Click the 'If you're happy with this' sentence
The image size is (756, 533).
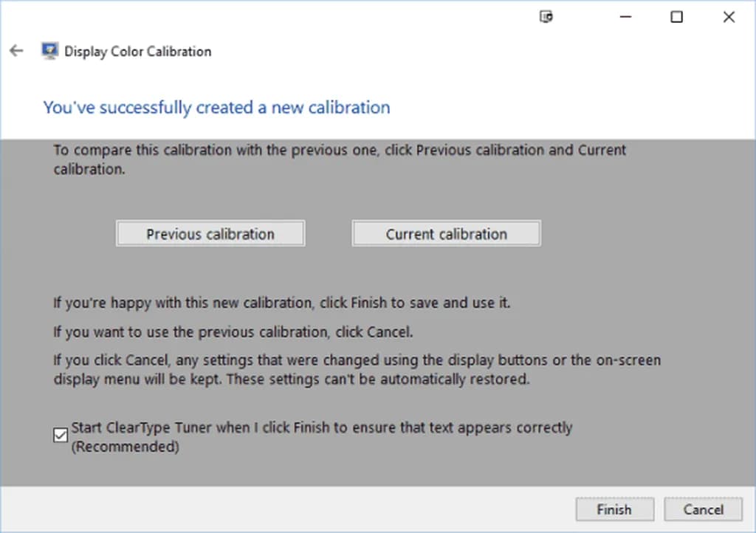click(x=281, y=303)
